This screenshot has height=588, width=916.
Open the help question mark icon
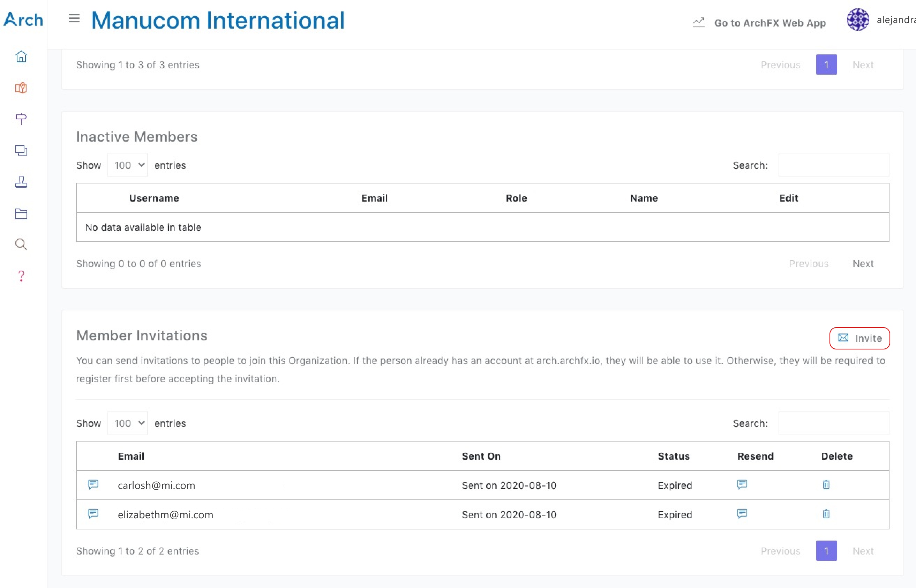pos(21,276)
